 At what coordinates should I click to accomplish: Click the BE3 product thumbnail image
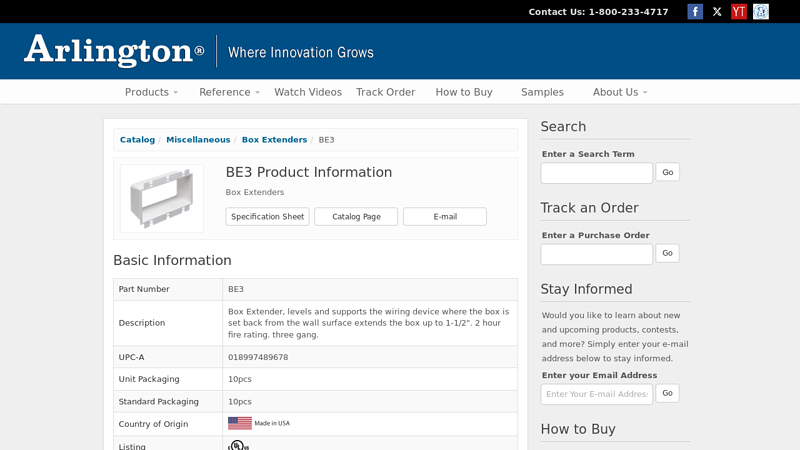pyautogui.click(x=162, y=198)
